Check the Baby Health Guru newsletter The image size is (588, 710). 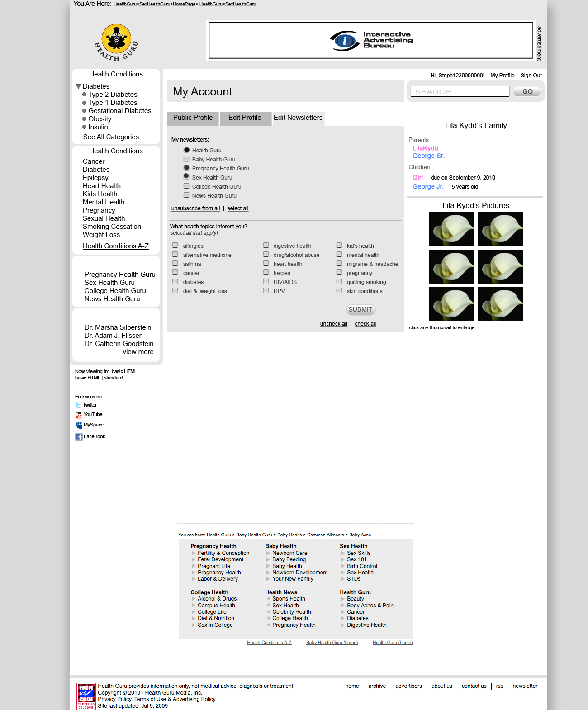tap(186, 159)
